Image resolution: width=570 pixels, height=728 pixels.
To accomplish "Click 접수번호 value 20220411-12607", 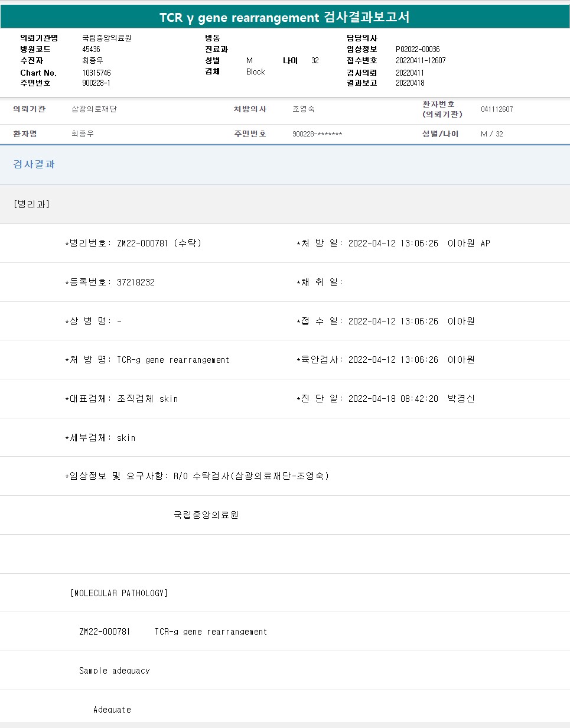I will [x=421, y=60].
